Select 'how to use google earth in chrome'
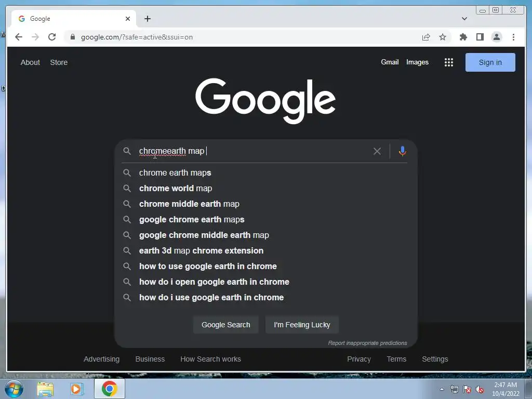This screenshot has height=399, width=532. pyautogui.click(x=265, y=267)
